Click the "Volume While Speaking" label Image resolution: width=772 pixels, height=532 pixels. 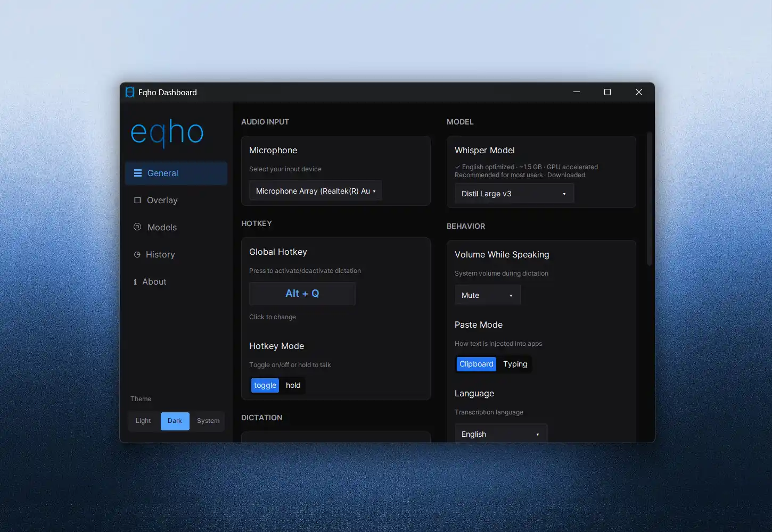(x=502, y=254)
